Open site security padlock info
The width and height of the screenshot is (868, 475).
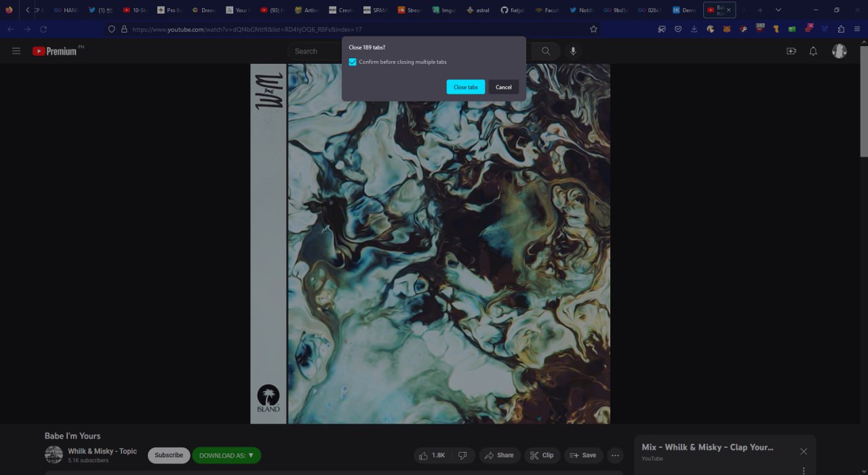point(123,29)
